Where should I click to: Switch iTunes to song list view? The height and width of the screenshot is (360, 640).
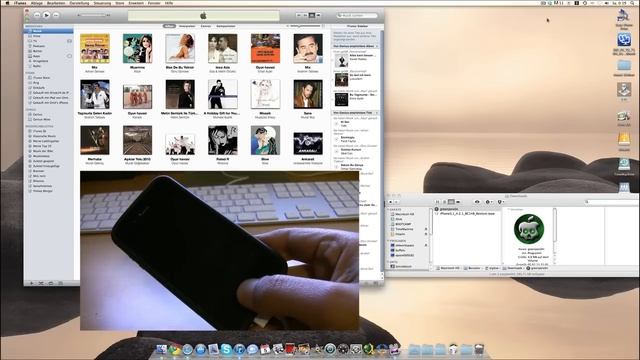299,15
